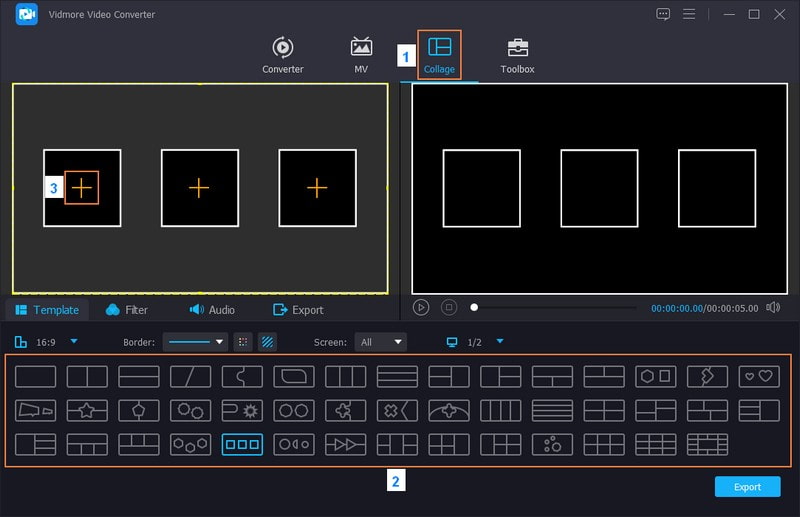Switch to the Audio tab

[212, 310]
